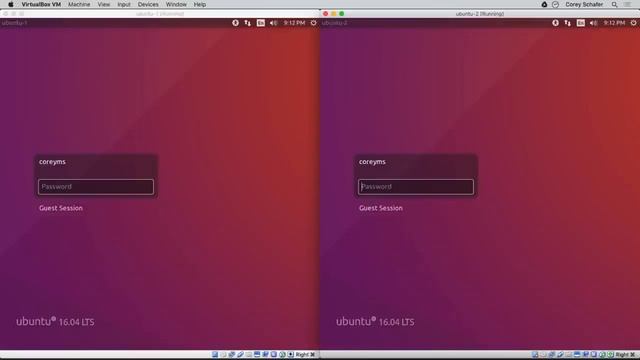640x360 pixels.
Task: Click ubuntu-2 [Running] window title
Action: [480, 14]
